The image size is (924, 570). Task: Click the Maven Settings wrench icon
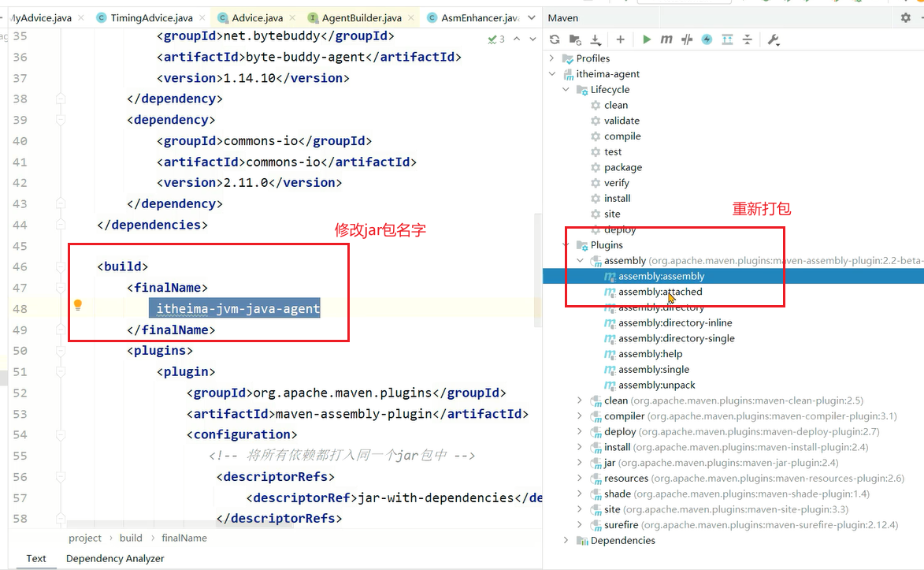click(x=773, y=39)
